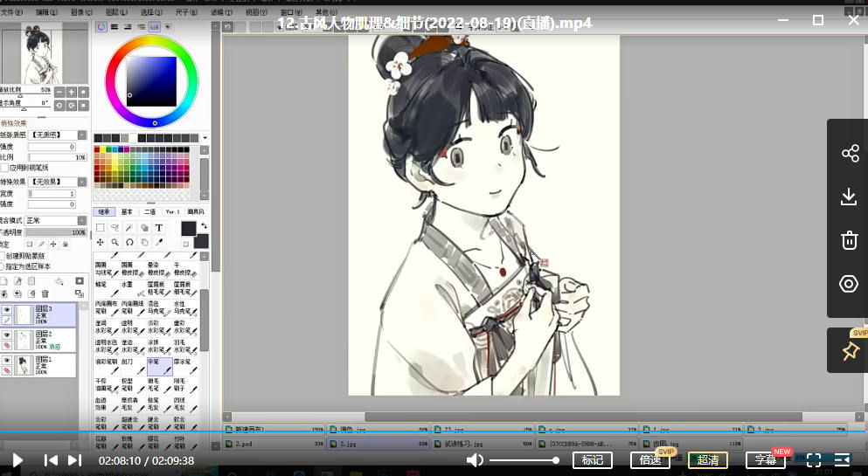Viewport: 868px width, 476px height.
Task: Enable the 创建剪贴蒙版 checkbox
Action: [3, 256]
